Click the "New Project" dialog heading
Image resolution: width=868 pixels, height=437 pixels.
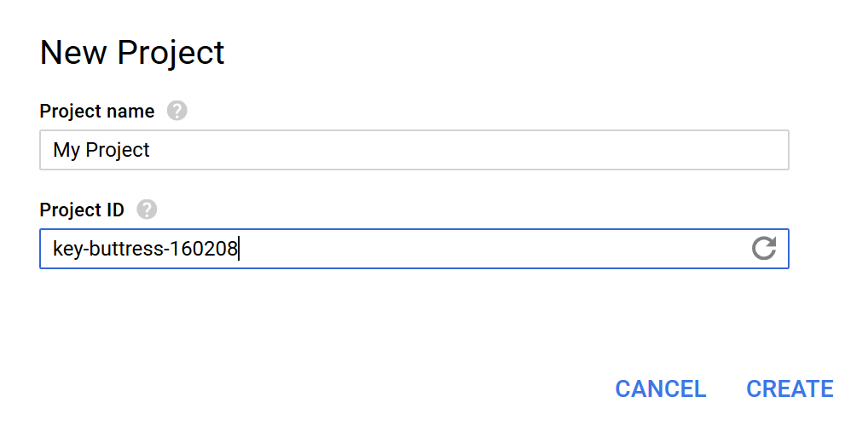(132, 53)
